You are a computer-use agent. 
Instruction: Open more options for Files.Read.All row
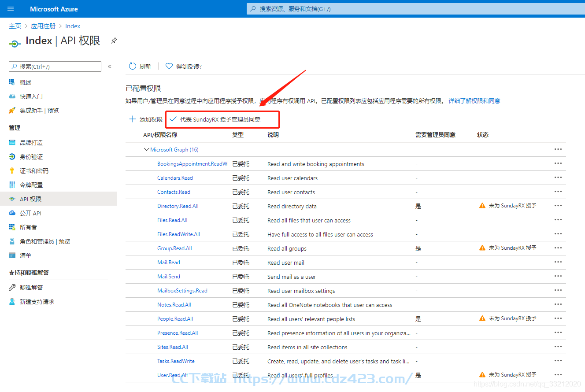tap(558, 220)
